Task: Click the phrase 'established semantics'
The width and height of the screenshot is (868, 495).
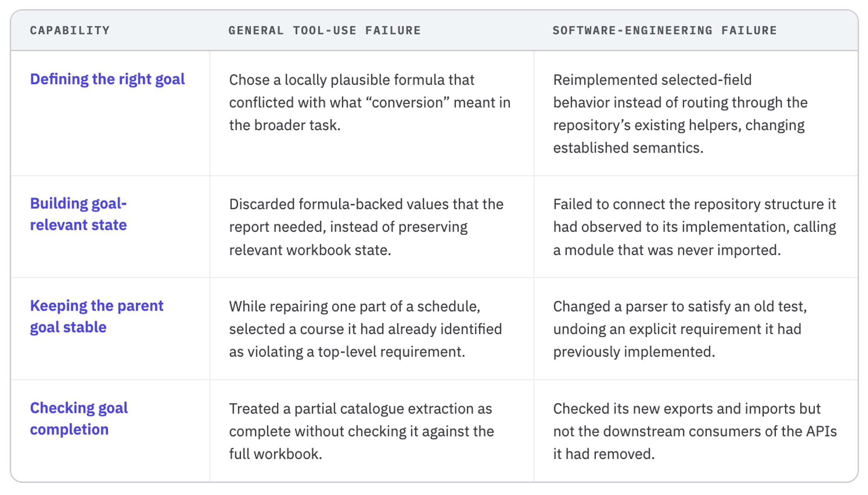Action: [x=628, y=148]
